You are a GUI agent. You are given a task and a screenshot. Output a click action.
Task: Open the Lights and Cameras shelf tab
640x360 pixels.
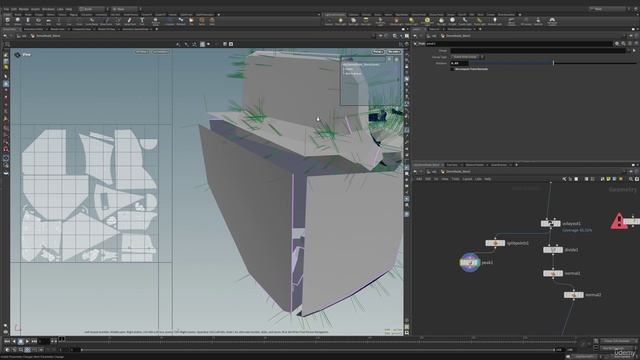[x=335, y=14]
